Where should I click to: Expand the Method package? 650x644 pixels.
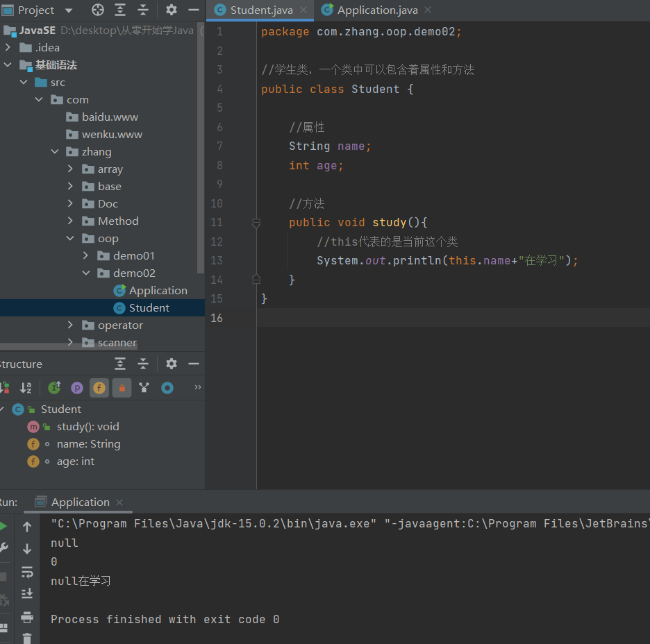pyautogui.click(x=70, y=221)
